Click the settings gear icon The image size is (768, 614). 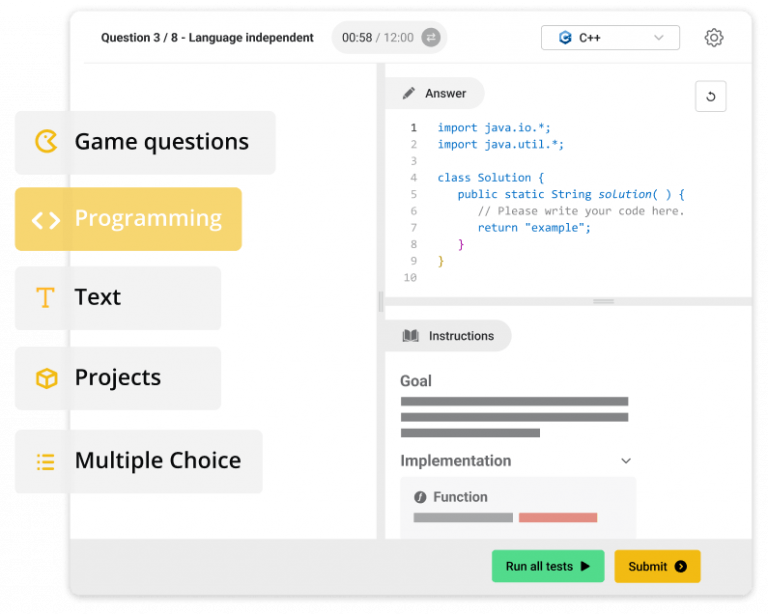(713, 38)
